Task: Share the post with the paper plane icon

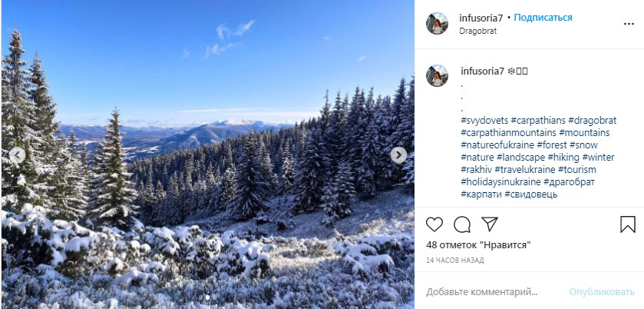Action: tap(489, 224)
